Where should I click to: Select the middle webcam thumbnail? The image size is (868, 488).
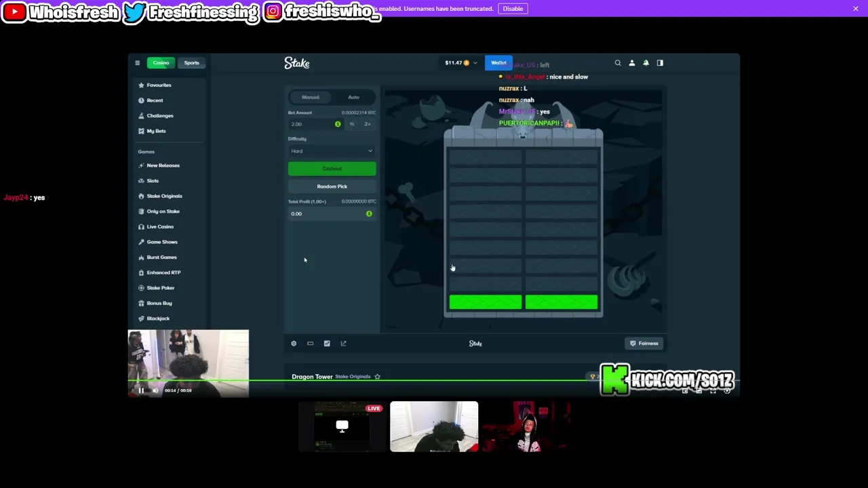click(434, 426)
